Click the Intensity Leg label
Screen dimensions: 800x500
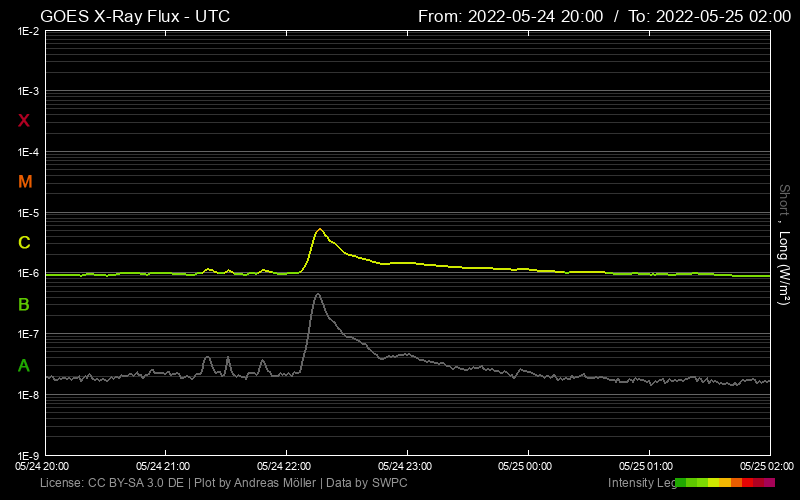pyautogui.click(x=642, y=483)
